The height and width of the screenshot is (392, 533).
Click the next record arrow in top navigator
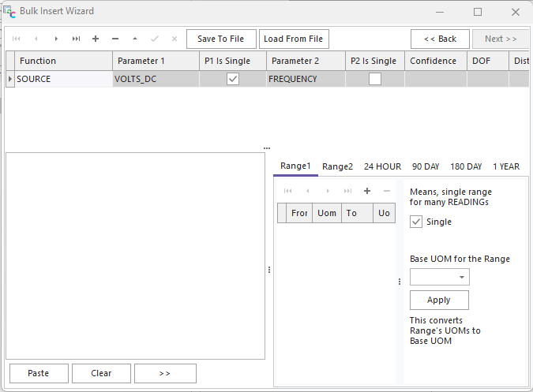click(x=56, y=39)
